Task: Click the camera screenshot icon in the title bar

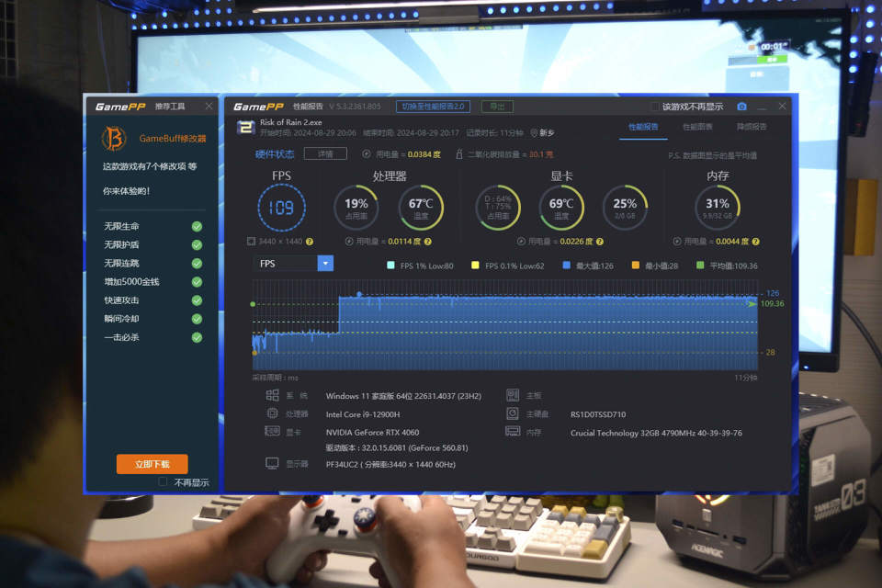Action: [741, 107]
